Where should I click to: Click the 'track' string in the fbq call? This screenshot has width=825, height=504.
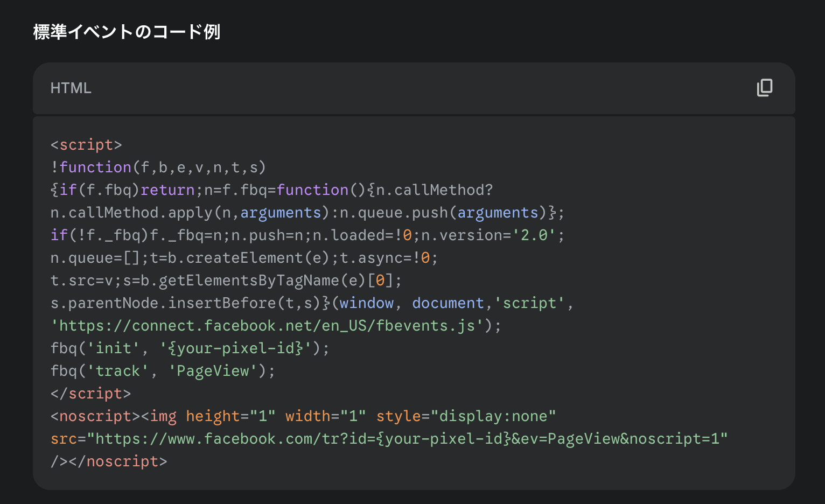pyautogui.click(x=118, y=371)
